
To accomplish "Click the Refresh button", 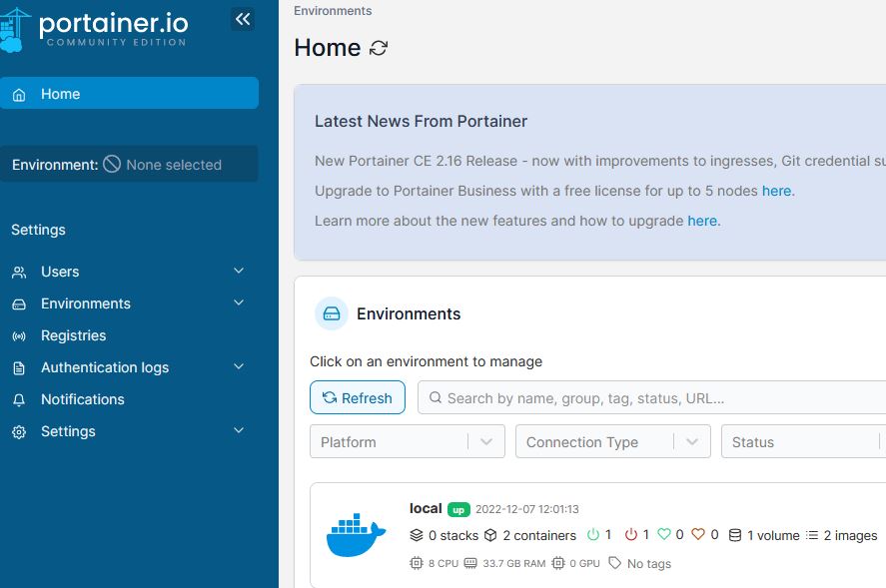I will click(x=358, y=397).
